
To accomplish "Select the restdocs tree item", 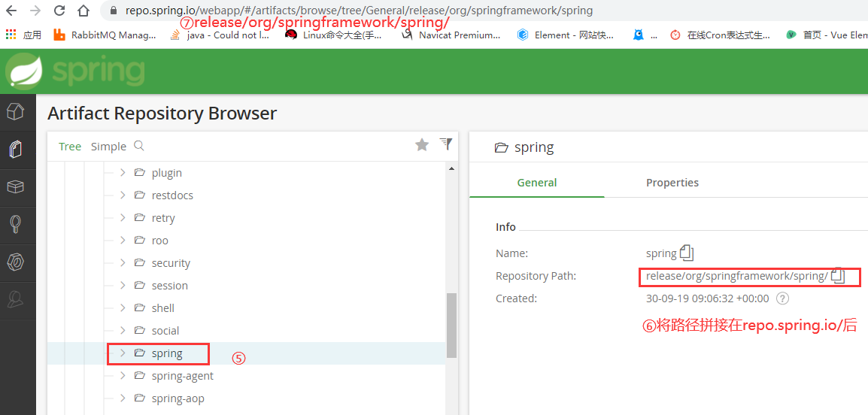I will click(x=172, y=195).
